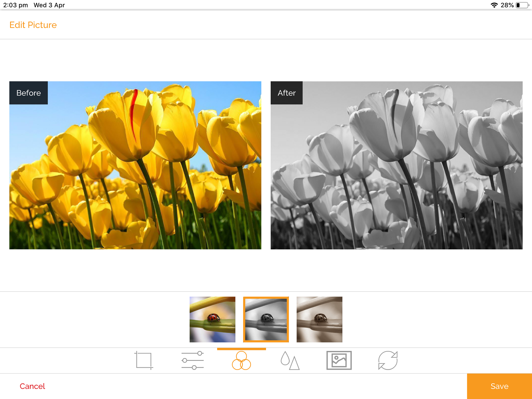This screenshot has width=532, height=399.
Task: Tap the 2:03 pm clock
Action: pyautogui.click(x=16, y=5)
